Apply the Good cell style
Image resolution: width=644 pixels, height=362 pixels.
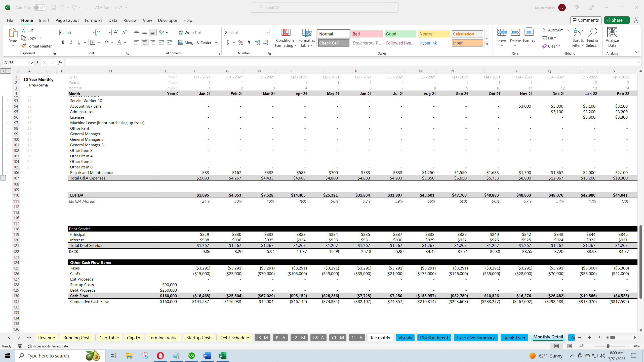pyautogui.click(x=400, y=34)
